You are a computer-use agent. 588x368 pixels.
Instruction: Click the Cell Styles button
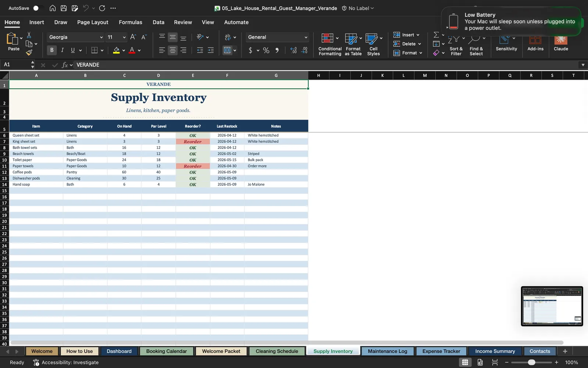[374, 44]
